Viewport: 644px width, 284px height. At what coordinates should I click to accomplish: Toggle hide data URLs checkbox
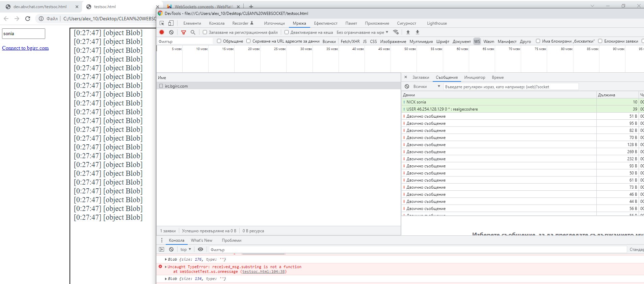tap(248, 41)
